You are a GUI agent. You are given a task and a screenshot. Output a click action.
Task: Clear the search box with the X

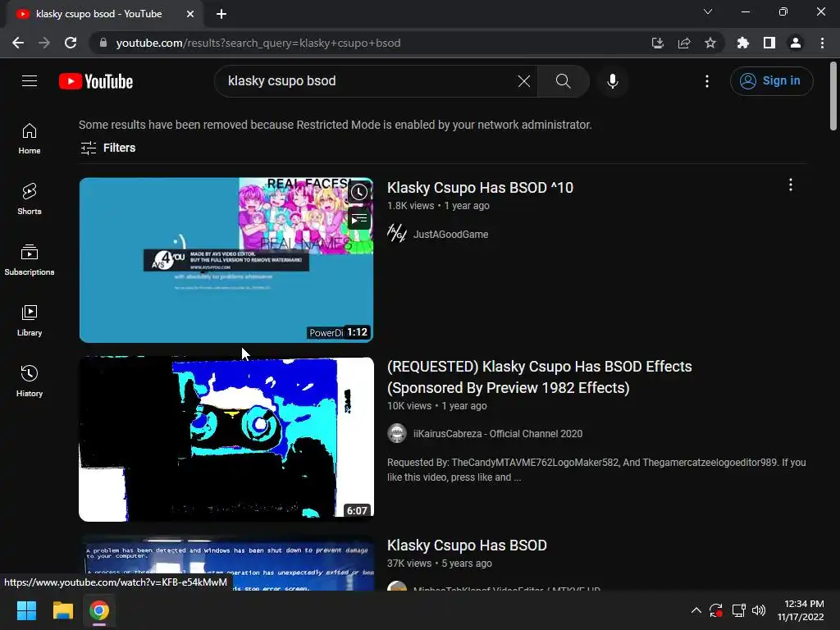pos(524,81)
